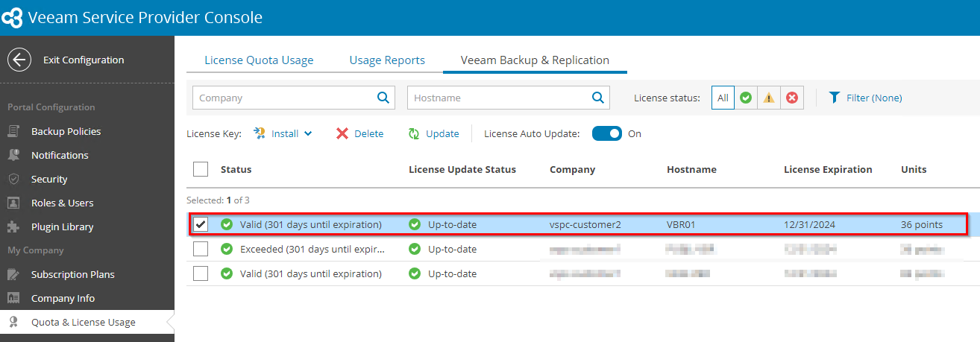Select Quota & License Usage in sidebar

pyautogui.click(x=84, y=322)
